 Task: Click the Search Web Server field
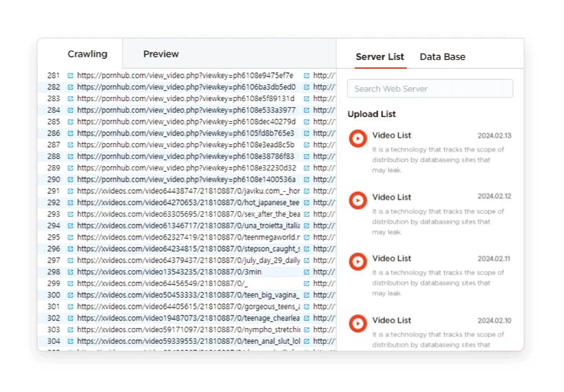coord(430,88)
